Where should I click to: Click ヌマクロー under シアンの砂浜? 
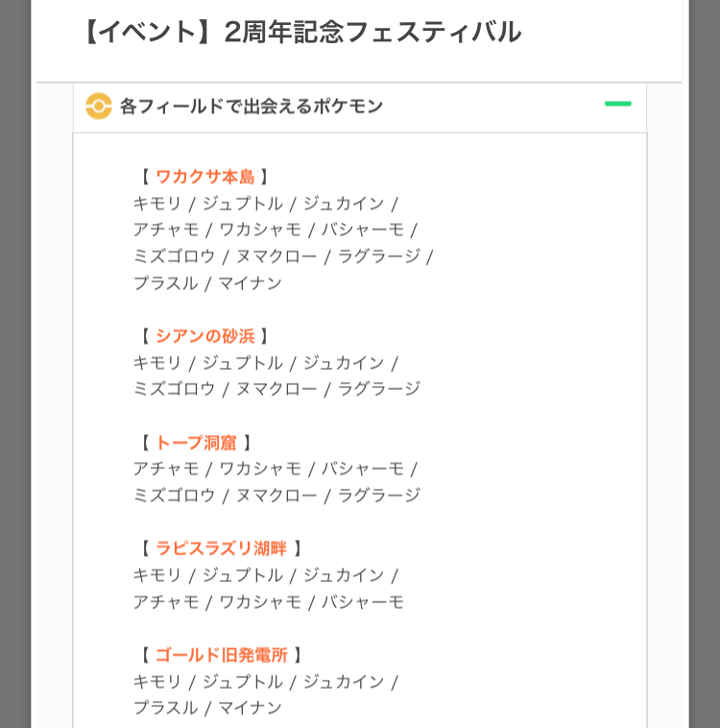276,389
